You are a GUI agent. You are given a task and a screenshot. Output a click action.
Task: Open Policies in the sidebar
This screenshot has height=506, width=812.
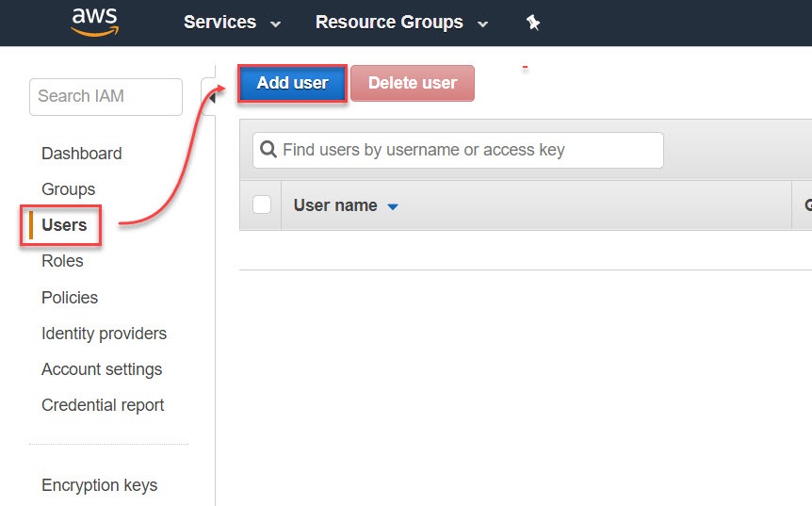[x=70, y=297]
